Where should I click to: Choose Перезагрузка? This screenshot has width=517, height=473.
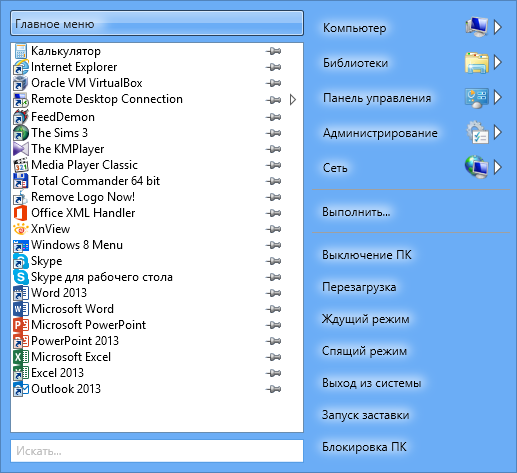pyautogui.click(x=359, y=287)
